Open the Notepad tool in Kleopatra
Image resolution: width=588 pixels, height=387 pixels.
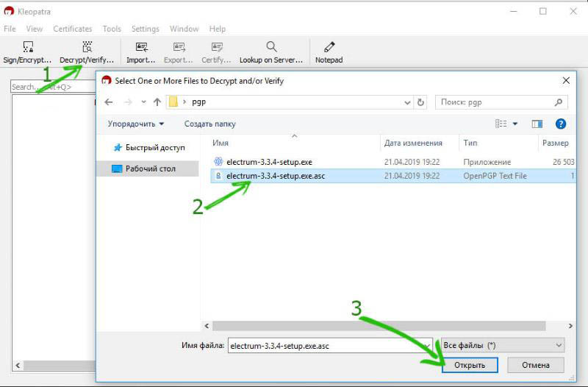tap(329, 52)
